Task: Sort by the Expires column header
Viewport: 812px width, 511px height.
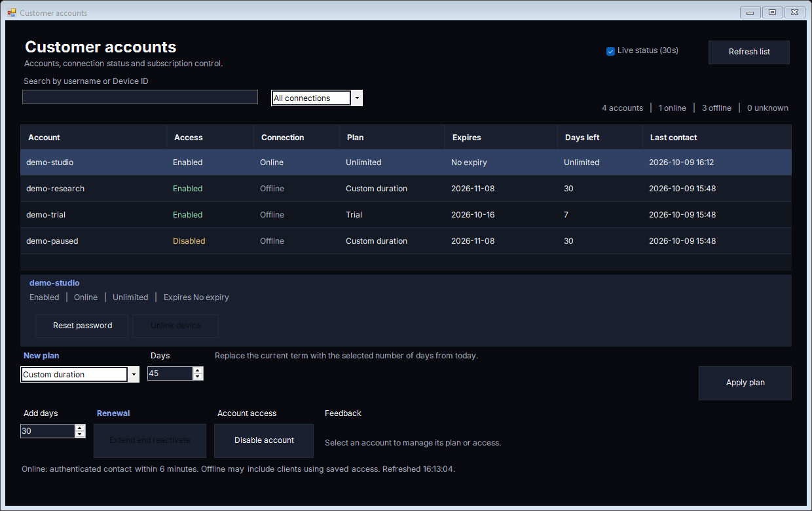Action: (x=502, y=138)
